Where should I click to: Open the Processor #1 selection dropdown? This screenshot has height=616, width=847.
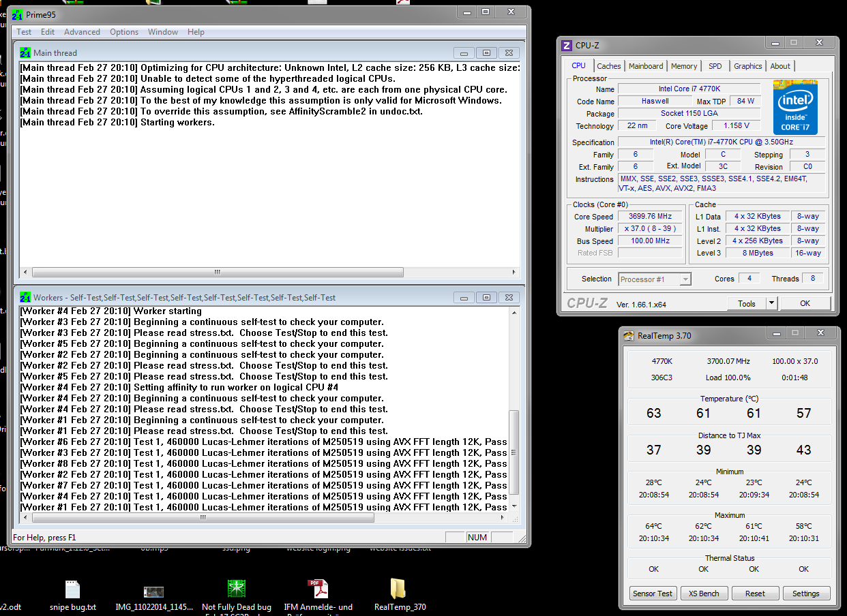coord(655,279)
